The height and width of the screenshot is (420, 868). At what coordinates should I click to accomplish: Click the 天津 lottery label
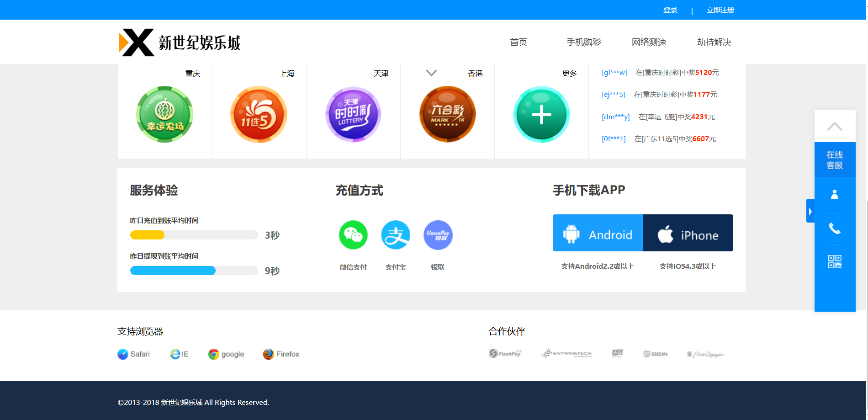(381, 73)
